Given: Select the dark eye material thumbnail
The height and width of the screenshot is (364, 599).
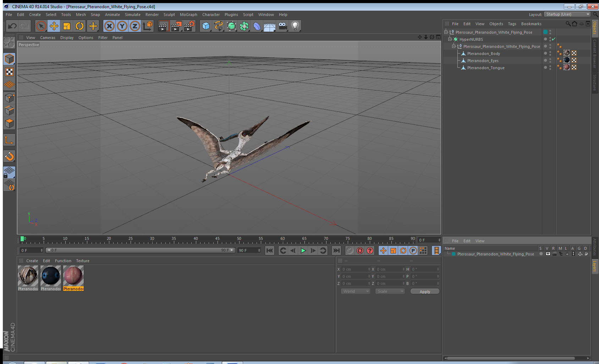Looking at the screenshot, I should click(51, 276).
